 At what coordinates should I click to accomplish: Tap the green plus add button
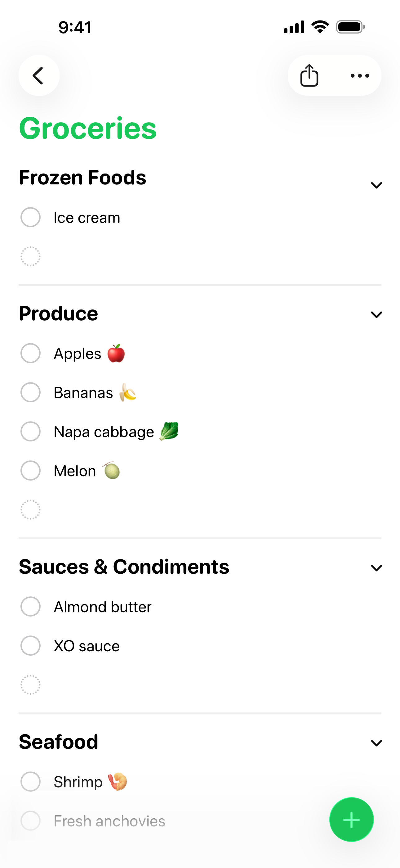tap(351, 820)
